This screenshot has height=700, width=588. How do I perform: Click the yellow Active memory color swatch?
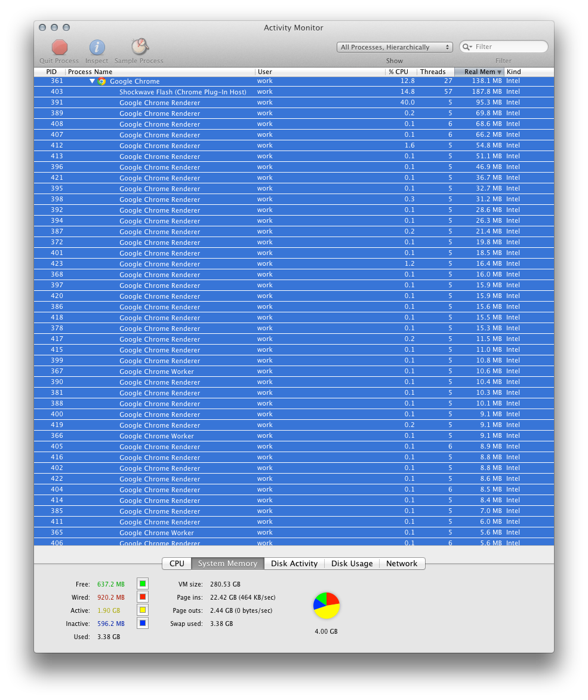tap(143, 610)
